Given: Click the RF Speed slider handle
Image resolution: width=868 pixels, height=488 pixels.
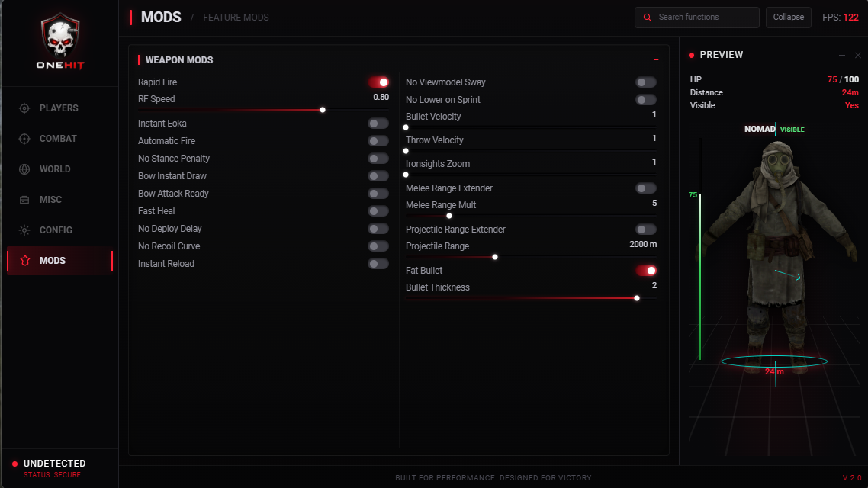Looking at the screenshot, I should tap(323, 110).
